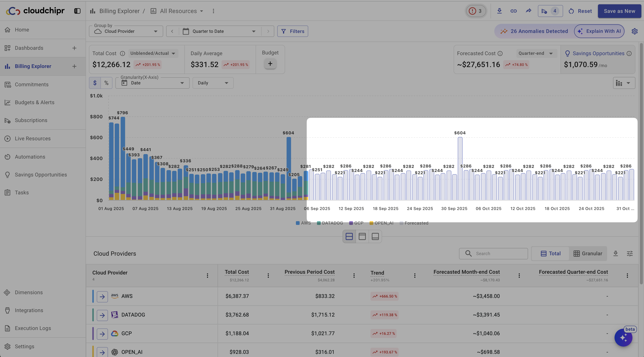Click Save as New button
Viewport: 644px width, 357px height.
click(619, 11)
